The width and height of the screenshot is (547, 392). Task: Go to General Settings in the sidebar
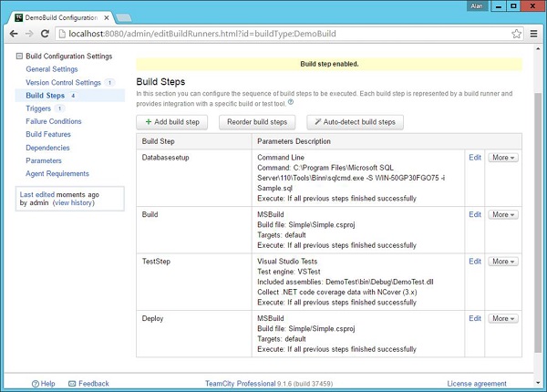[52, 68]
